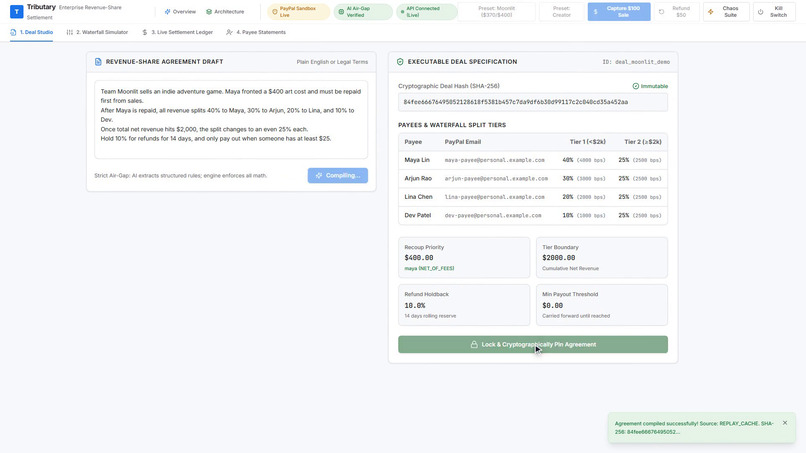The width and height of the screenshot is (806, 453).
Task: Click the shield icon beside Executable Deal Specification
Action: coord(400,62)
